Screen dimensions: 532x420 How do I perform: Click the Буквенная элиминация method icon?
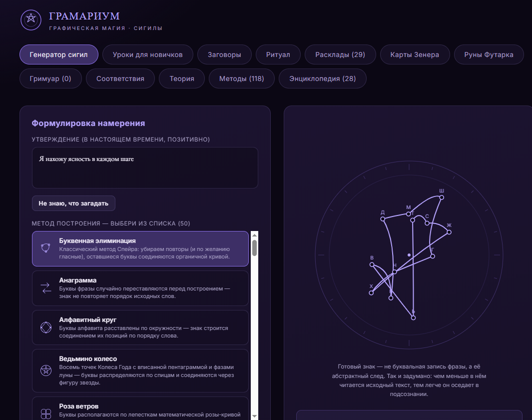pyautogui.click(x=46, y=248)
